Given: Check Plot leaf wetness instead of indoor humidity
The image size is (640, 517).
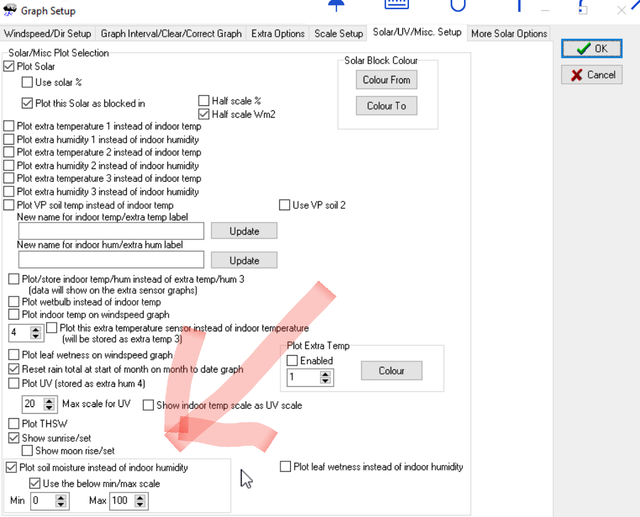Looking at the screenshot, I should pos(285,466).
